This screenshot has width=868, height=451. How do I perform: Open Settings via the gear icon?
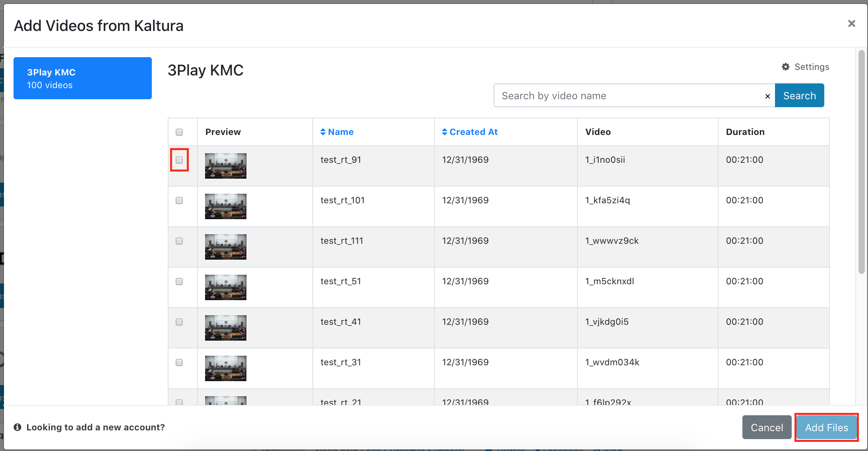click(x=785, y=67)
